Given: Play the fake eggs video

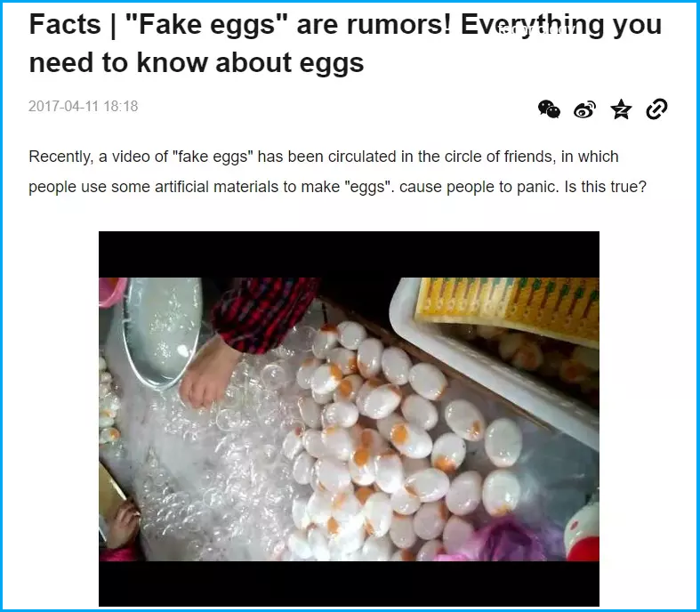Looking at the screenshot, I should [349, 419].
